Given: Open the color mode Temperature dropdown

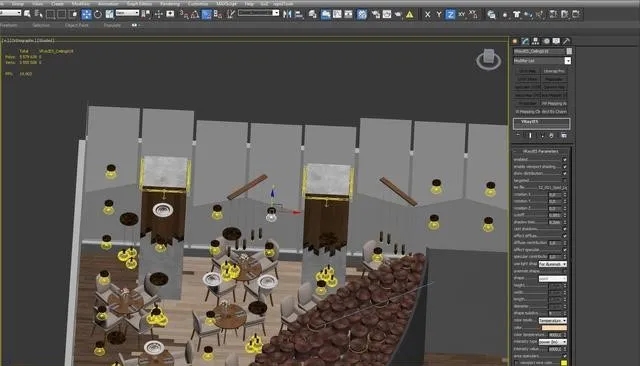Looking at the screenshot, I should point(553,321).
